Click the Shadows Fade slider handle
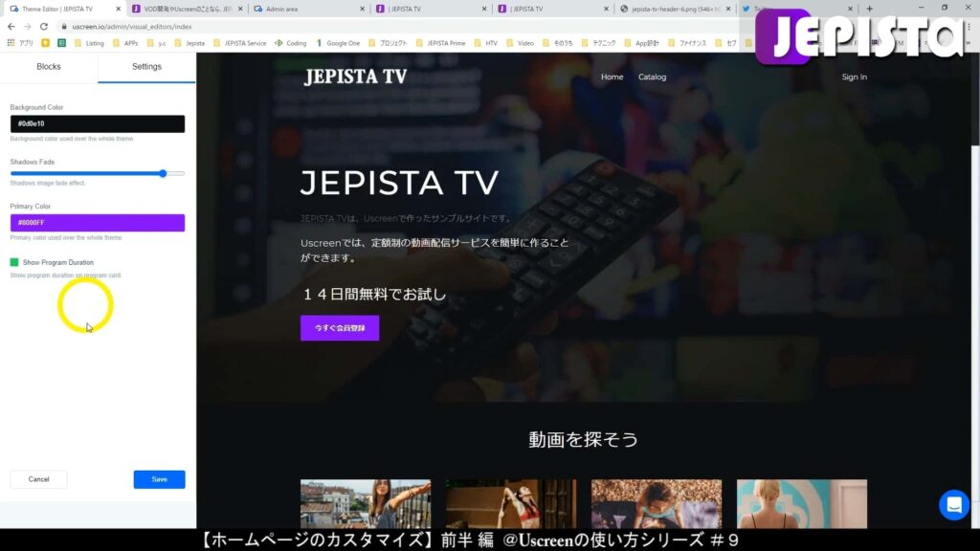The width and height of the screenshot is (980, 551). pyautogui.click(x=163, y=174)
